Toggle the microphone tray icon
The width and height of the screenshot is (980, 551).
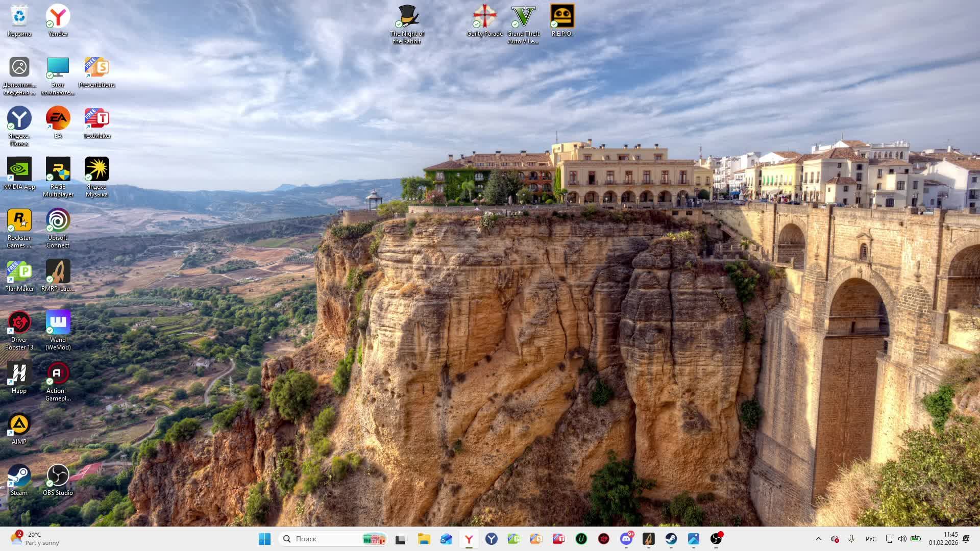pyautogui.click(x=851, y=539)
